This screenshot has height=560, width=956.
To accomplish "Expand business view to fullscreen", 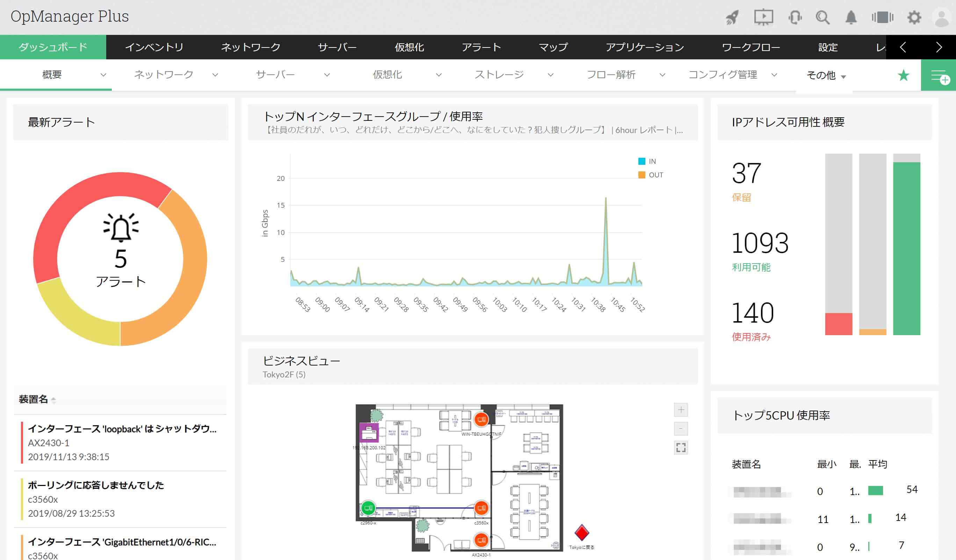I will pos(681,448).
